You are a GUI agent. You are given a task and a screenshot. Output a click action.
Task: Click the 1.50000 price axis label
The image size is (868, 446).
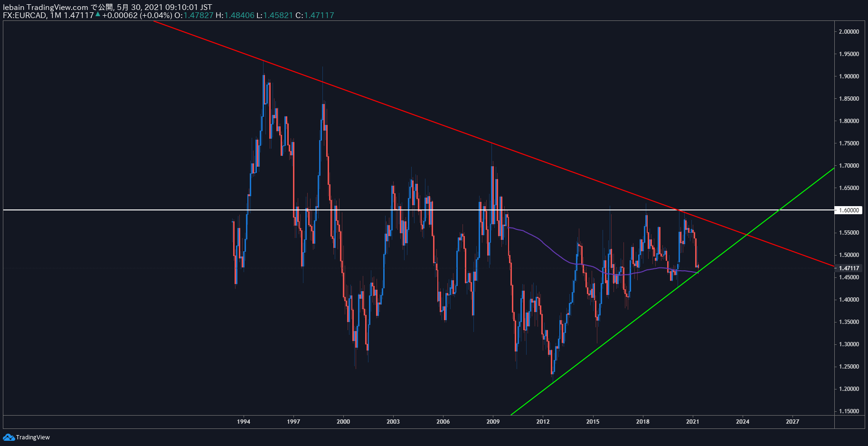[x=849, y=255]
